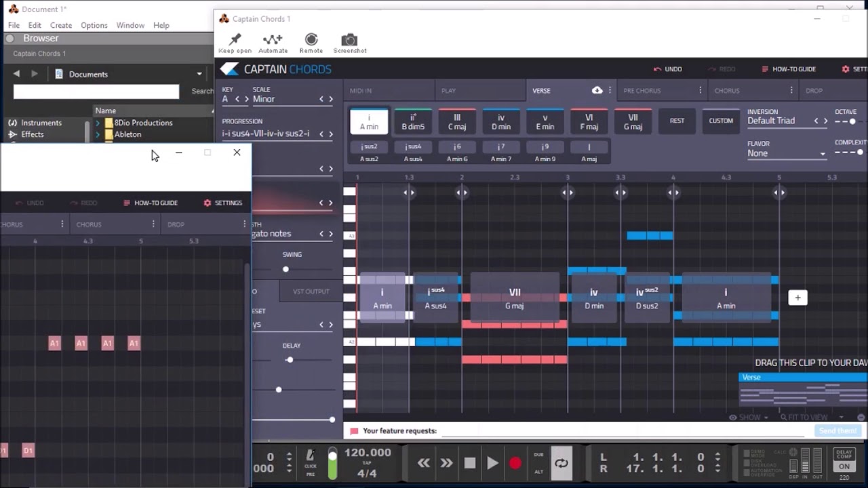868x488 pixels.
Task: Click chord boundary handle at beat 3
Action: (568, 192)
